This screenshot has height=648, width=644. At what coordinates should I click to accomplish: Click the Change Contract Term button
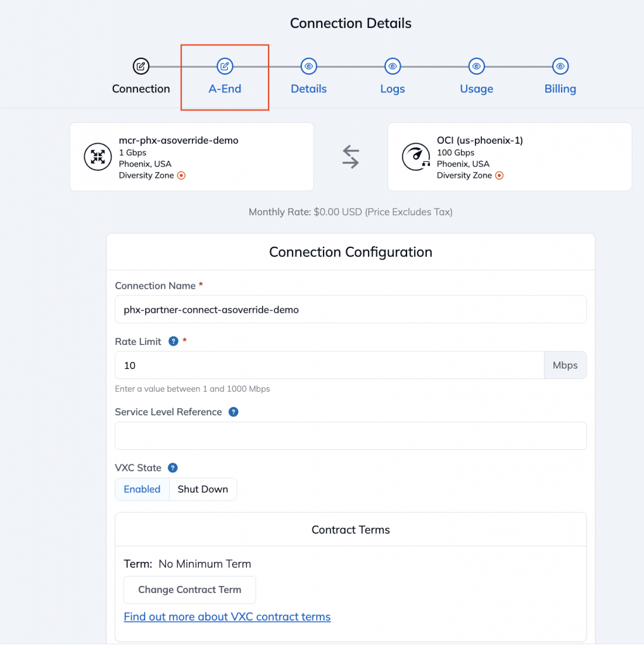[190, 590]
